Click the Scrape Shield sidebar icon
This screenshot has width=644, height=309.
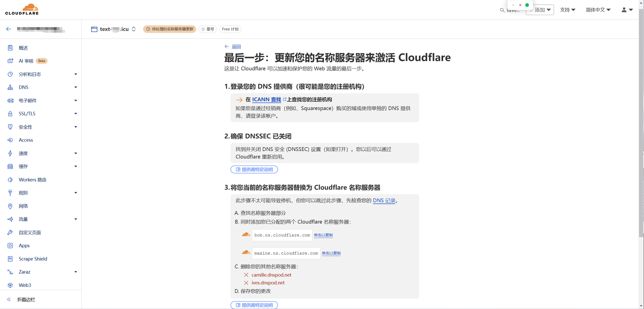pos(10,259)
